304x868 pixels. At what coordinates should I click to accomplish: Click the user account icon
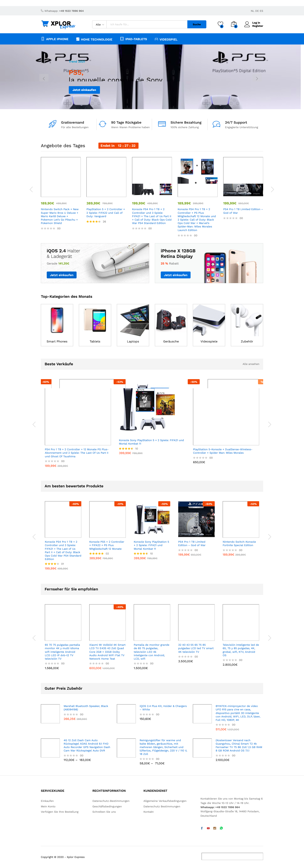click(x=247, y=24)
